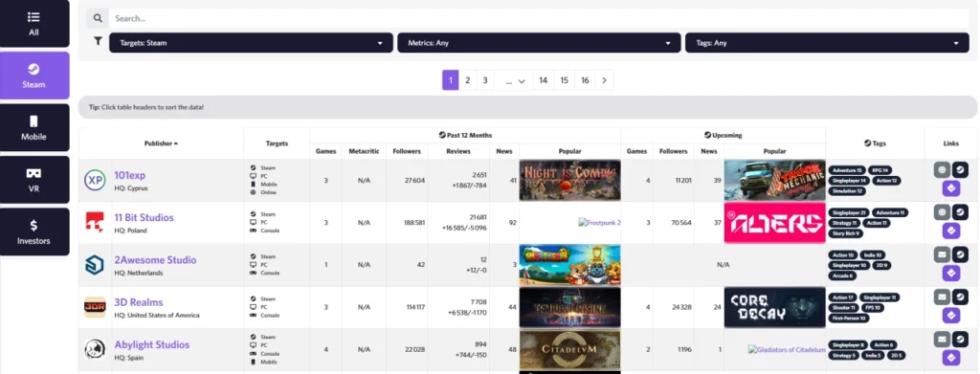This screenshot has height=374, width=980.
Task: Click the Story Rich 9 tag
Action: click(x=845, y=233)
